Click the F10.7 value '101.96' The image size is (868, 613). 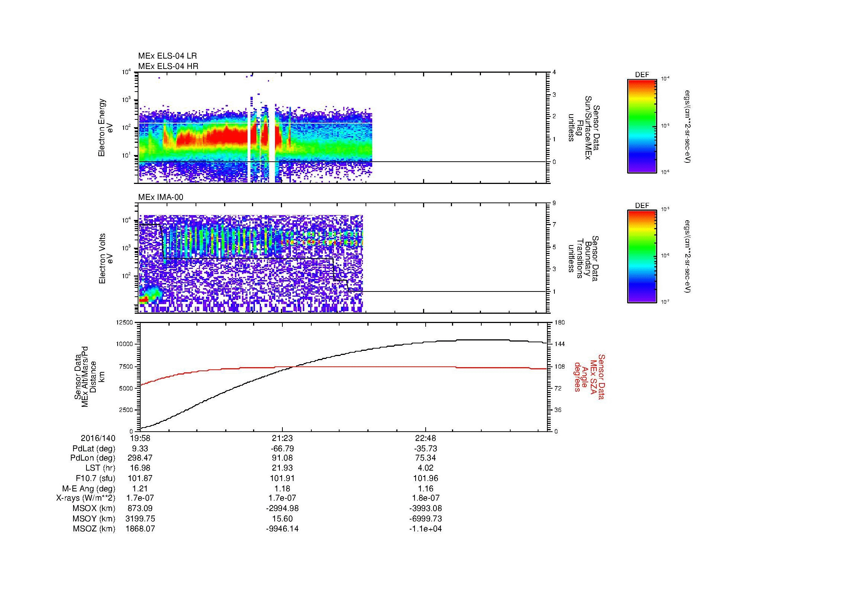(426, 478)
